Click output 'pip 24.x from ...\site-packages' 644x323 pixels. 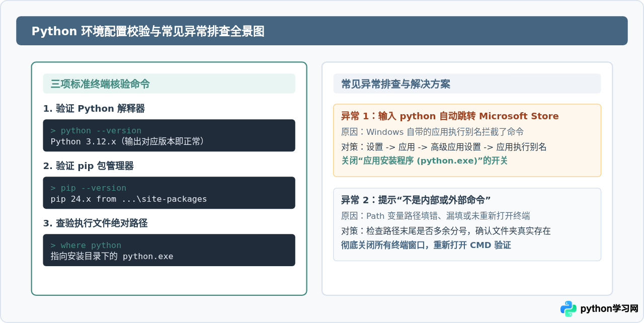tap(129, 199)
